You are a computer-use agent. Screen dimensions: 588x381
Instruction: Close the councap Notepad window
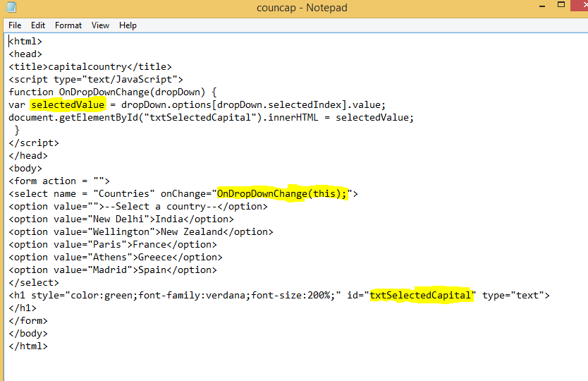click(580, 5)
